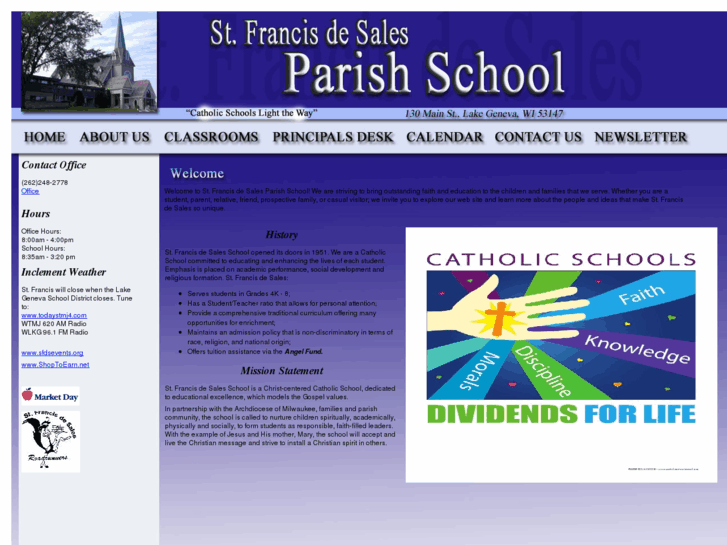
Task: Go to the ABOUT US page
Action: [115, 137]
